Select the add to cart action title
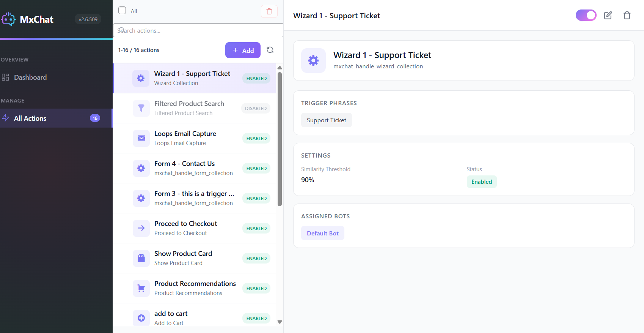This screenshot has height=333, width=644. point(171,314)
